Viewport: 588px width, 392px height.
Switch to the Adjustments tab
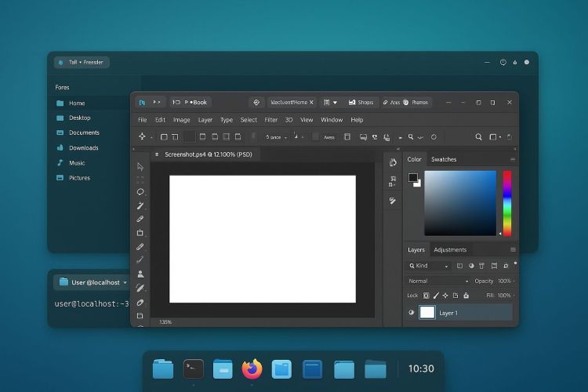pyautogui.click(x=450, y=250)
